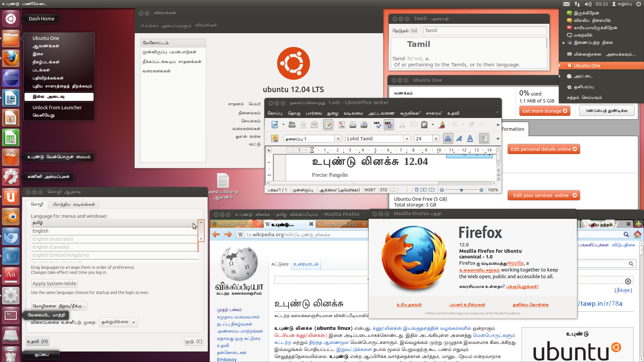The image size is (644, 362).
Task: Expand standard toolbar overflow chevron in Writer
Action: tap(498, 125)
